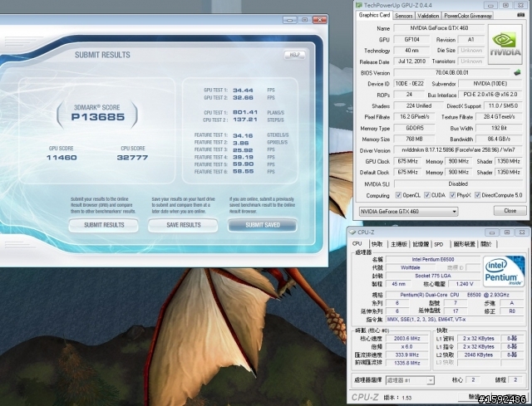Select the SPD tab in CPU-Z
The image size is (532, 406).
(x=439, y=244)
